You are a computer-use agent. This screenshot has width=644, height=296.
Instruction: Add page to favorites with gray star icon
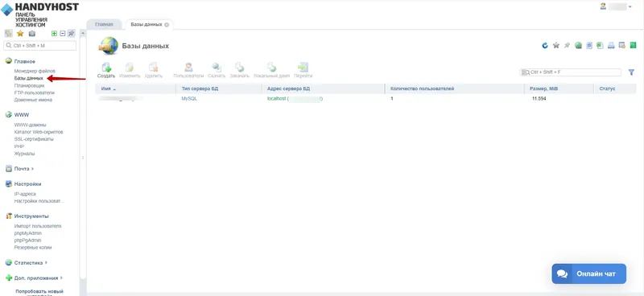[556, 46]
